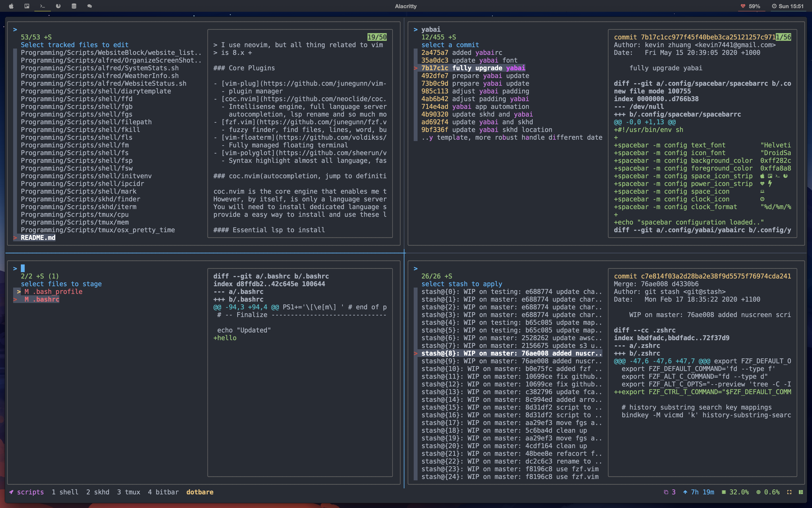Click the 26/26 match counter in stash pane
The height and width of the screenshot is (508, 812).
tap(437, 276)
